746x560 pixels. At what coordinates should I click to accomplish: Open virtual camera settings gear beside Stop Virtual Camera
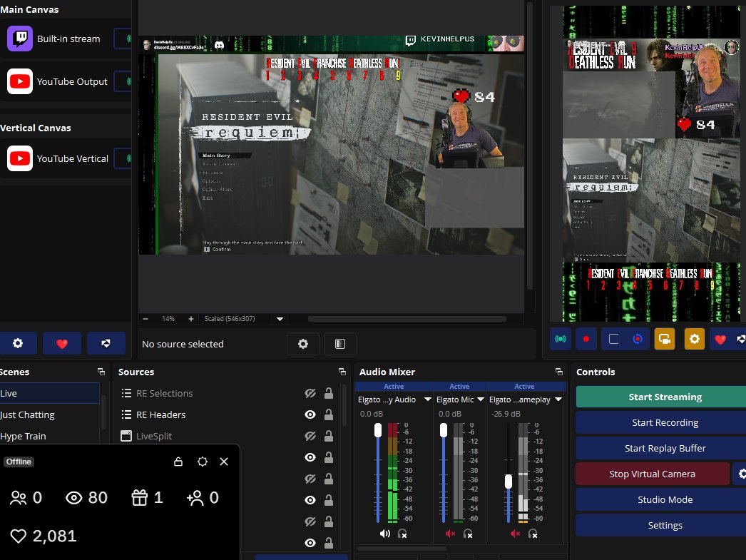coord(741,474)
